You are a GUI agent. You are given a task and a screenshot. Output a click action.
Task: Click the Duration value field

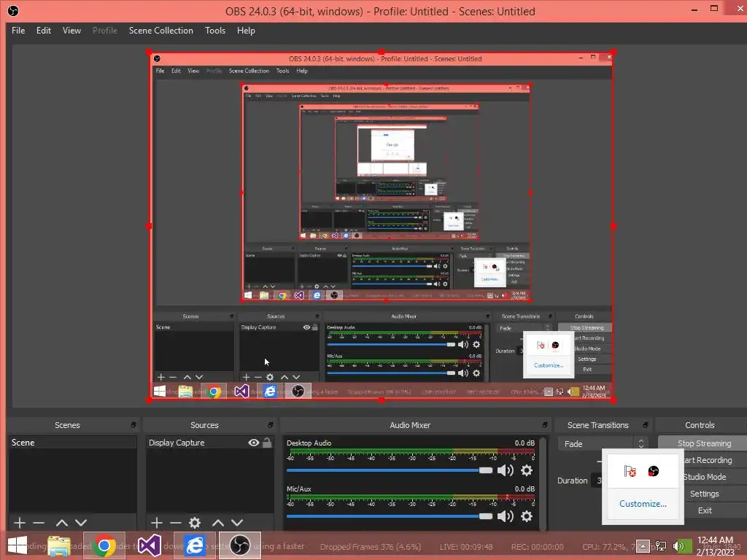[x=597, y=481]
